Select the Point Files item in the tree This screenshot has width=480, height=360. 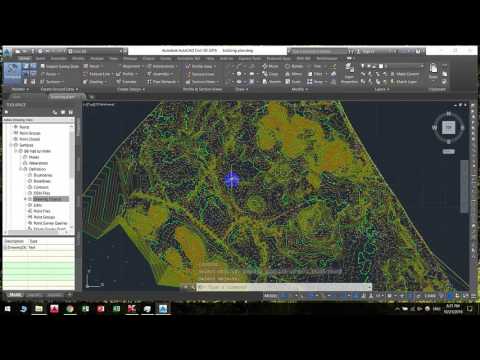click(x=42, y=211)
